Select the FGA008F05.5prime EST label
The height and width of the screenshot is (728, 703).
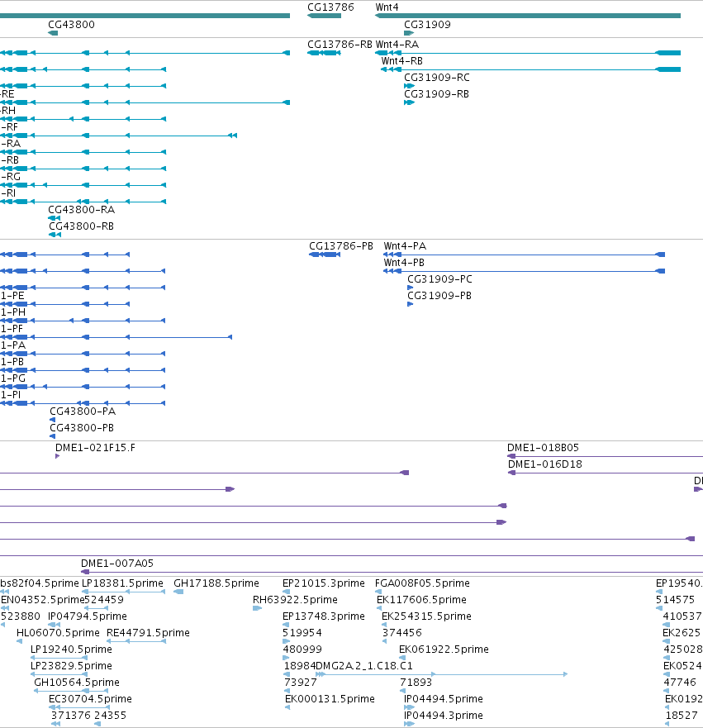pos(422,583)
